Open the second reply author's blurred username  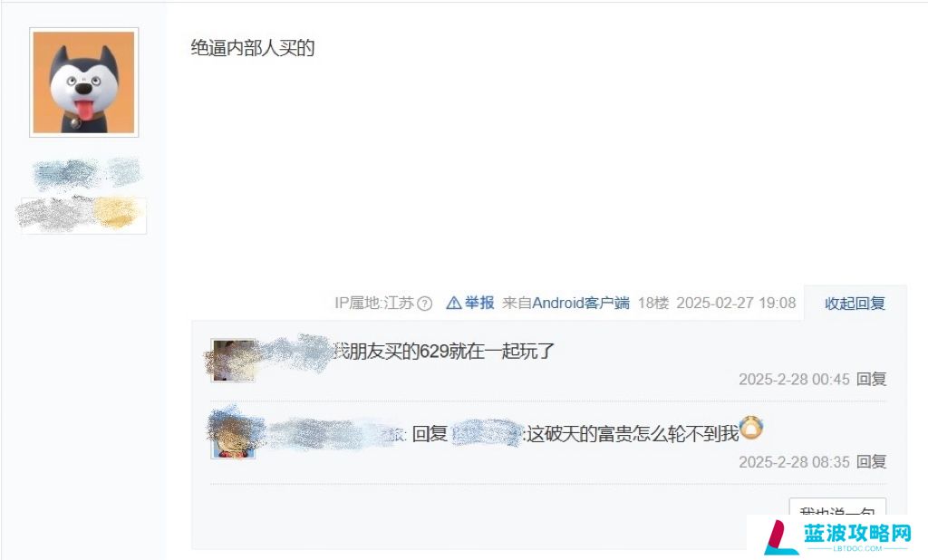click(x=334, y=435)
